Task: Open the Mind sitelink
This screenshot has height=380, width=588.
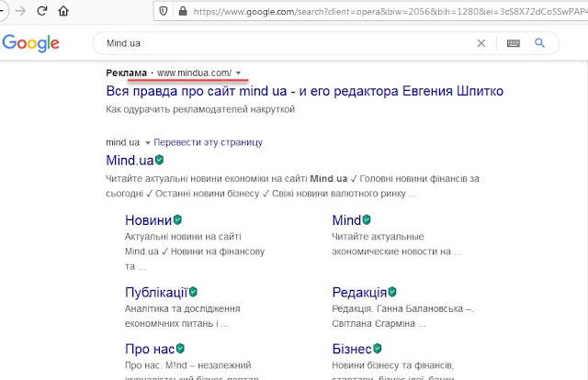Action: point(346,220)
